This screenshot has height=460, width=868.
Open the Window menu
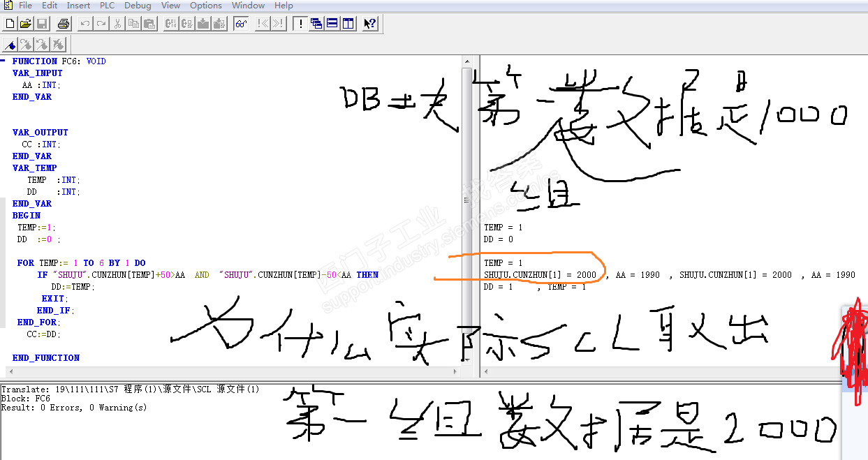(x=248, y=6)
